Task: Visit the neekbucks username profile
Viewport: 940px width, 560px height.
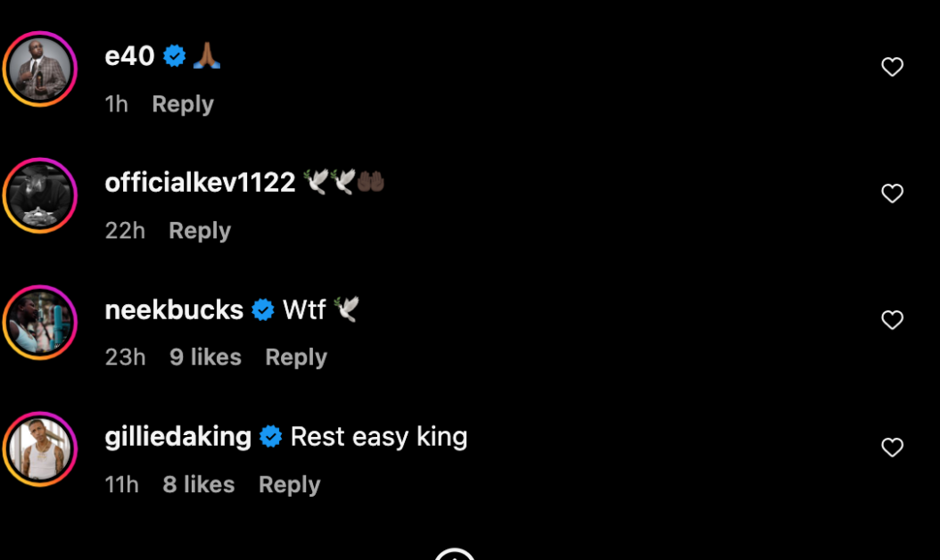Action: coord(174,310)
